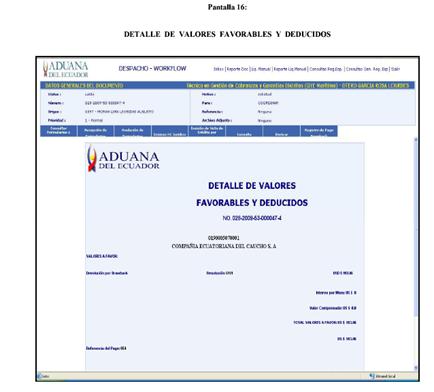Go to Liq. Manual page

click(x=261, y=69)
